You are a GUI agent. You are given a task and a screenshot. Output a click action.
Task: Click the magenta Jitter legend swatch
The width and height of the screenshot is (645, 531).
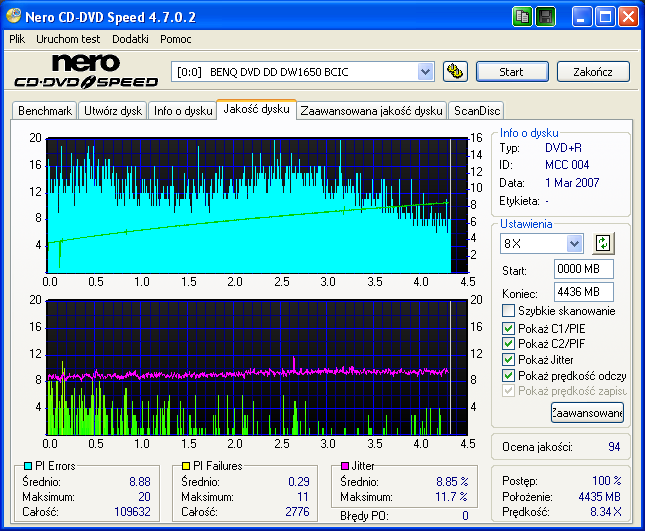pos(345,466)
